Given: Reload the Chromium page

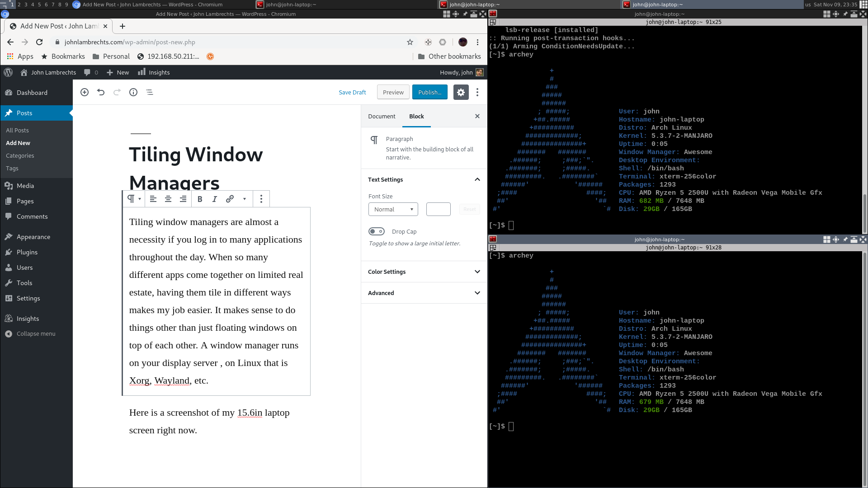Looking at the screenshot, I should [39, 42].
